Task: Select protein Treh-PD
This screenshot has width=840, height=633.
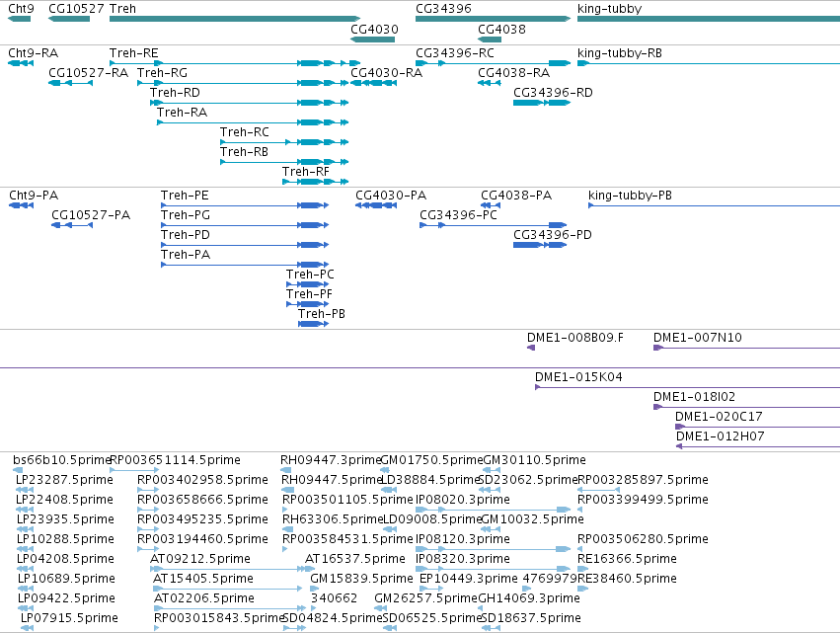Action: pyautogui.click(x=245, y=245)
